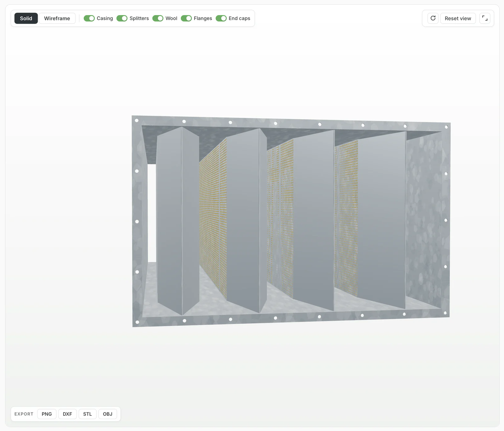The height and width of the screenshot is (431, 504).
Task: Turn off the Wool toggle
Action: point(158,18)
